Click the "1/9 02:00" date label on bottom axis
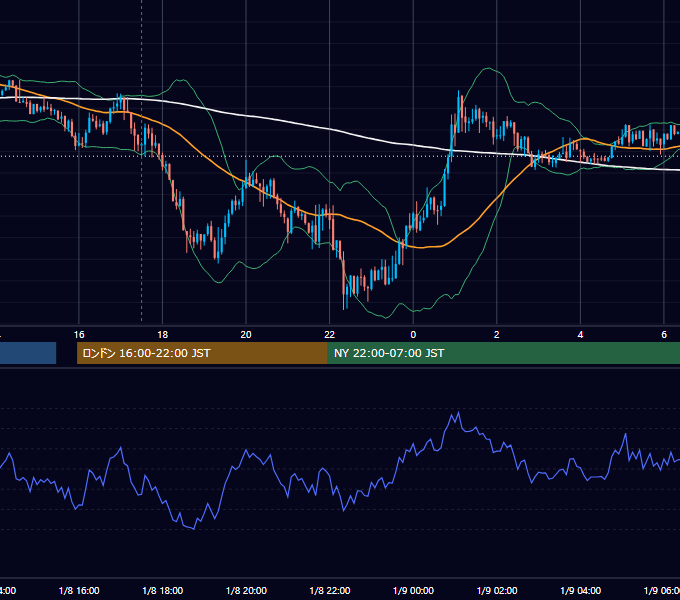The height and width of the screenshot is (600, 680). click(497, 590)
